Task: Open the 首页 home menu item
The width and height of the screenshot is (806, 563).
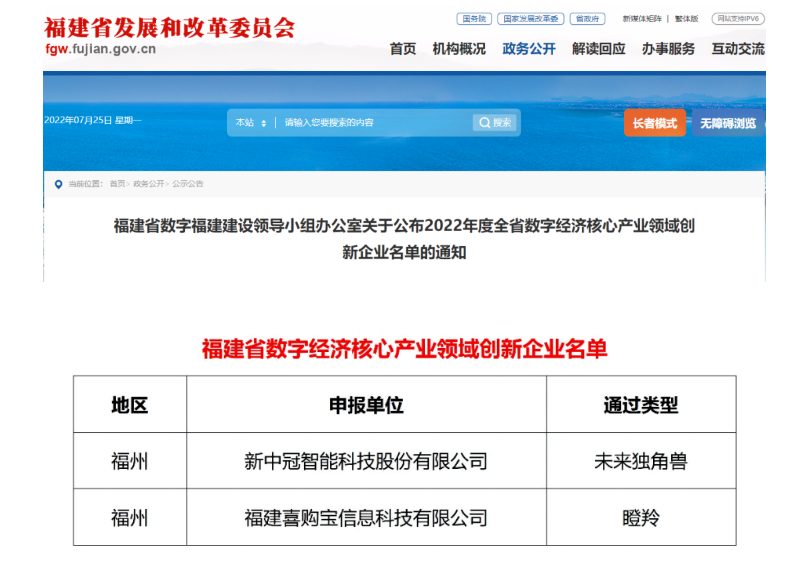Action: click(x=402, y=49)
